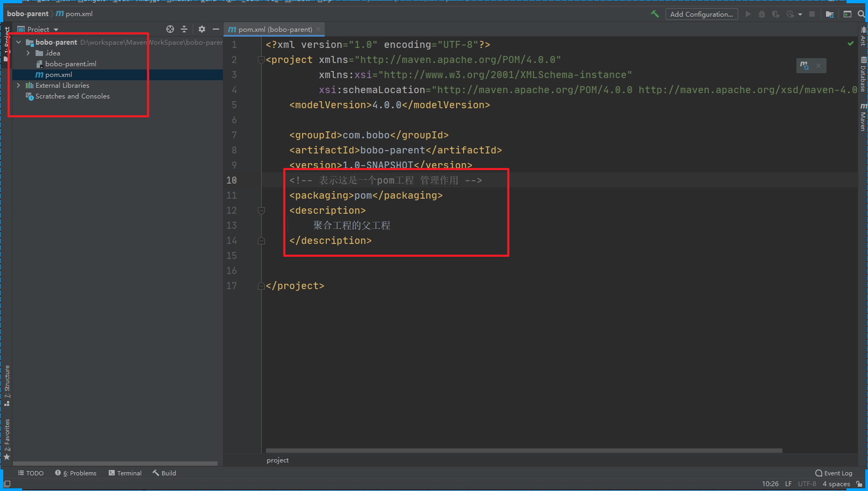Click the artifactId bobo-parent line
Screen dimensions: 868x491
[x=396, y=150]
